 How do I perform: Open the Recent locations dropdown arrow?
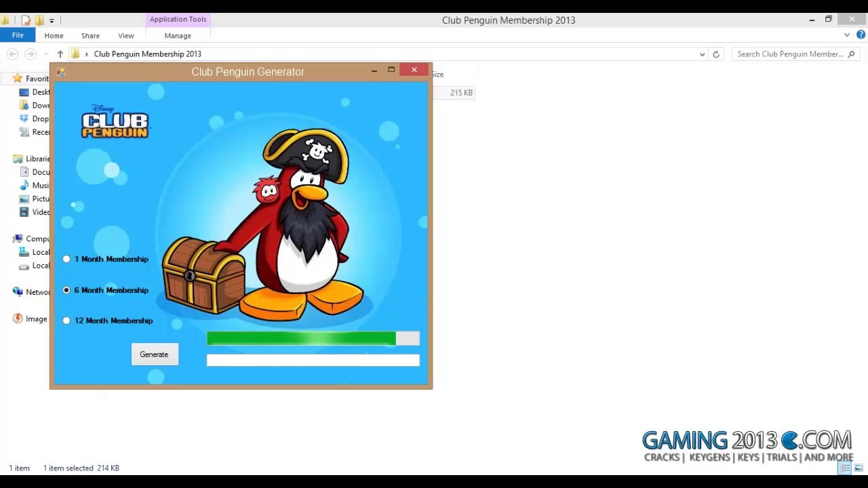(45, 54)
